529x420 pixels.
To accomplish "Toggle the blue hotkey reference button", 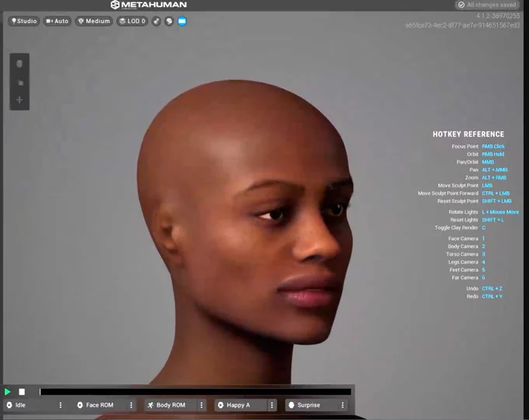I will coord(182,21).
